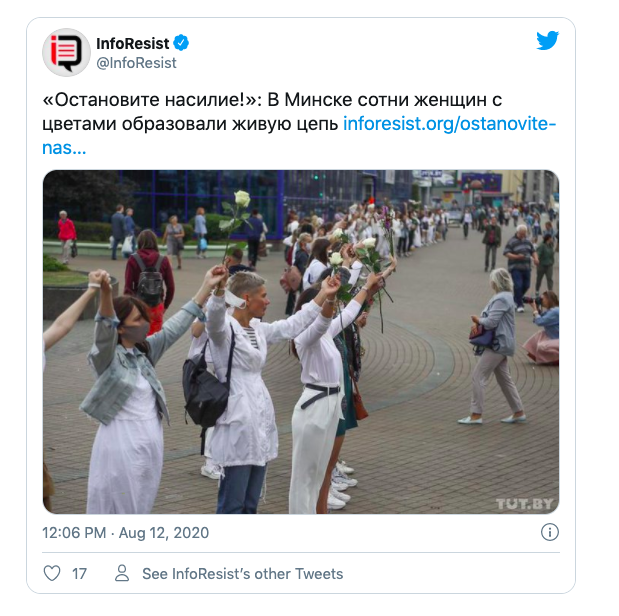Open the Minsk women chain photo
Image resolution: width=619 pixels, height=616 pixels.
[x=301, y=342]
